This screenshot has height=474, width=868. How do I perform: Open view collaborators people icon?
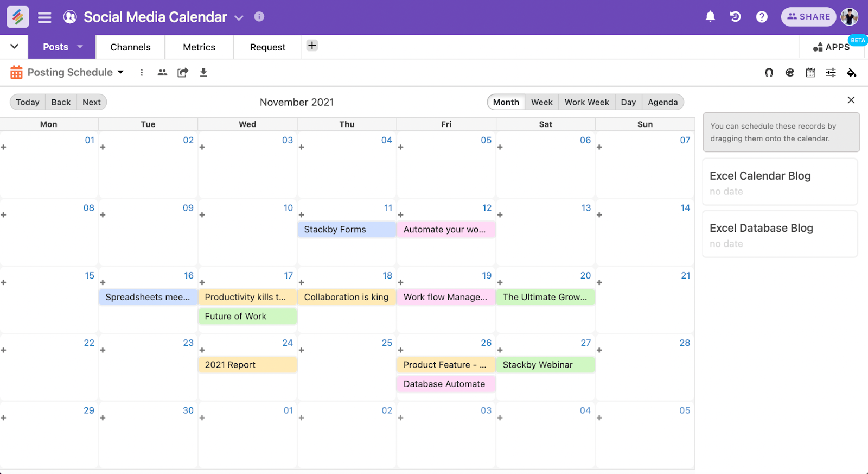pos(162,73)
